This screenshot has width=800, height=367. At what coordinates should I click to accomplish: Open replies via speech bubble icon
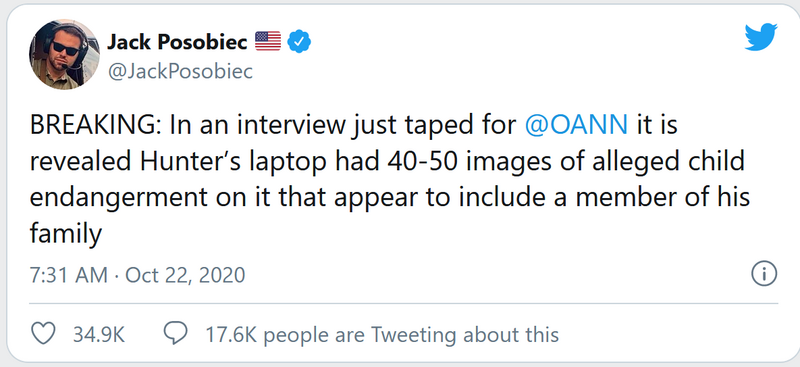pos(174,334)
